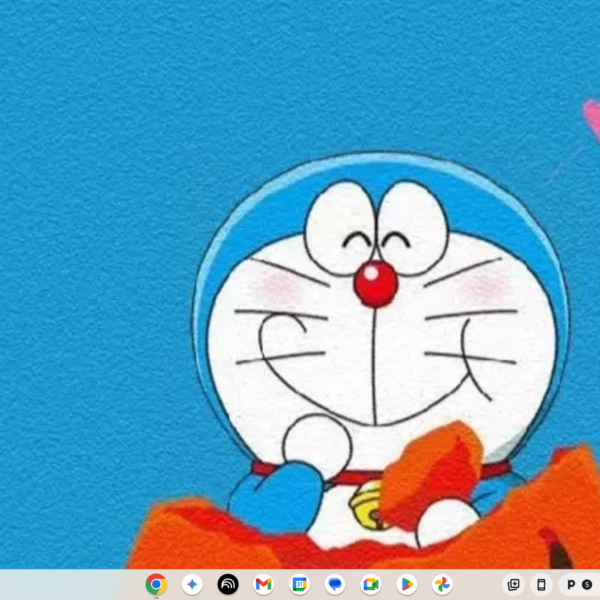Open Google Chrome from the shelf
The height and width of the screenshot is (600, 600).
point(156,584)
